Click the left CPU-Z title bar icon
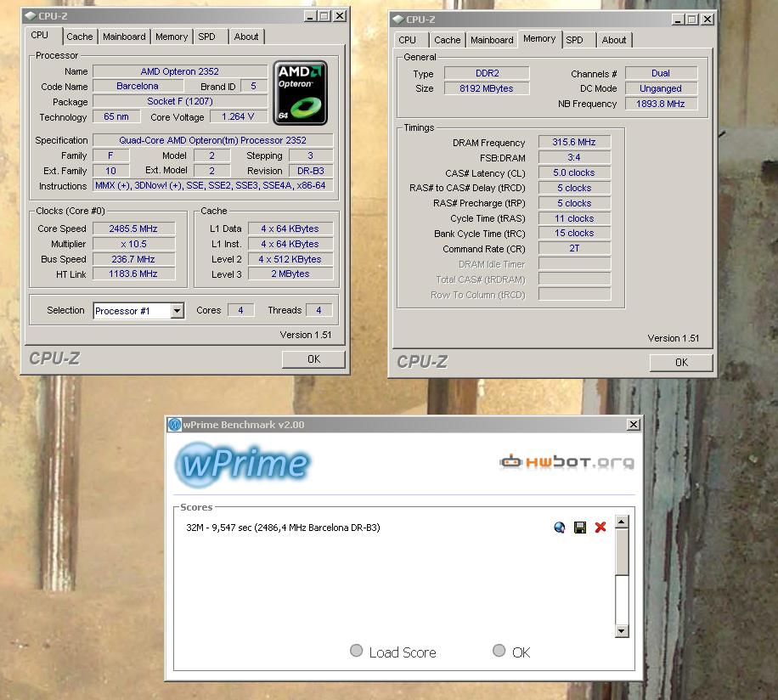The image size is (778, 700). [30, 16]
